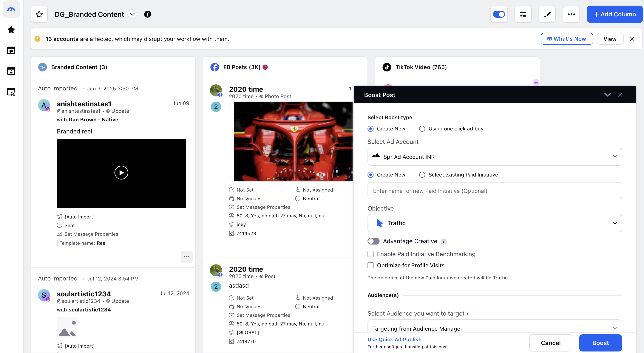Open anishtestinstas1 avatar profile

44,105
